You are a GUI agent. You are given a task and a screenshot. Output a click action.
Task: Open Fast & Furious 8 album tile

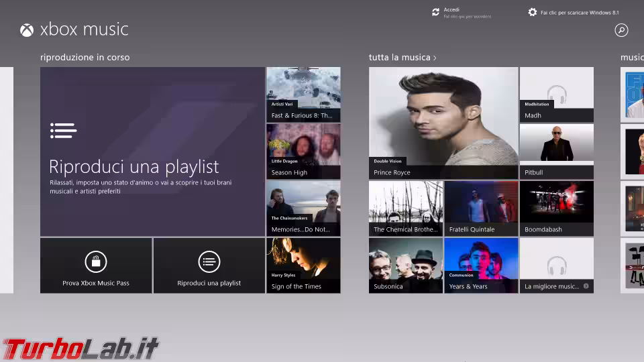[x=303, y=94]
